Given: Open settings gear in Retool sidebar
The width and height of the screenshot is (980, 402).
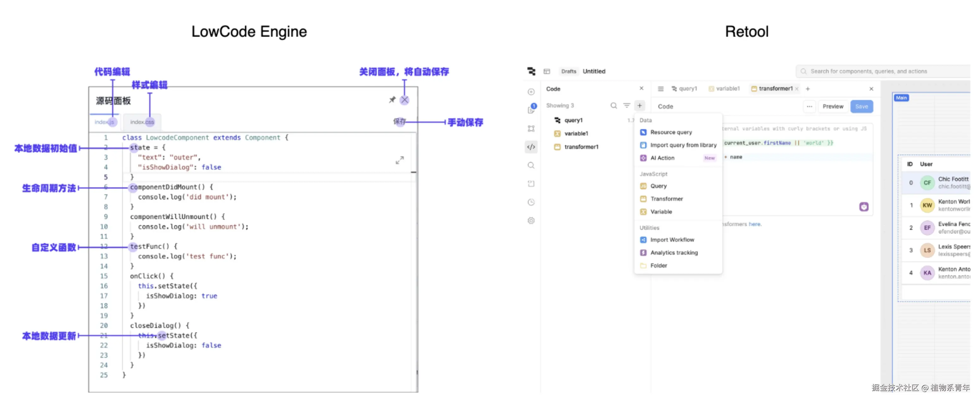Looking at the screenshot, I should [531, 221].
